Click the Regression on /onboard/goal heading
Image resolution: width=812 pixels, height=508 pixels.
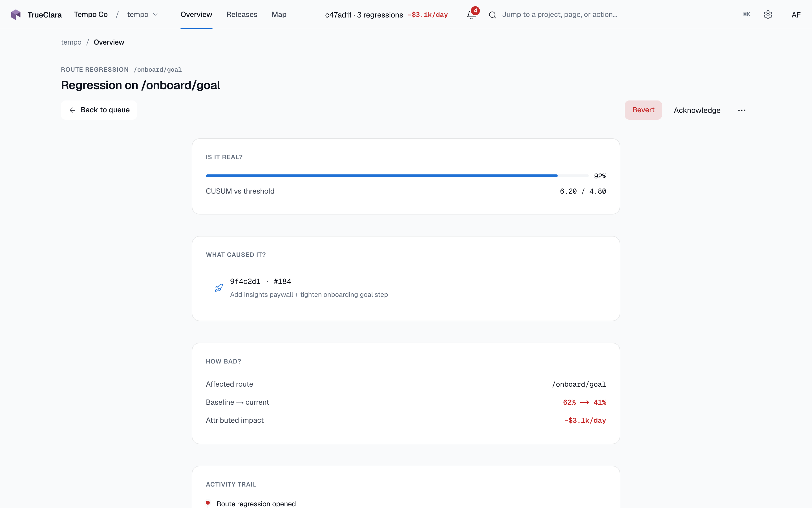[x=141, y=85]
